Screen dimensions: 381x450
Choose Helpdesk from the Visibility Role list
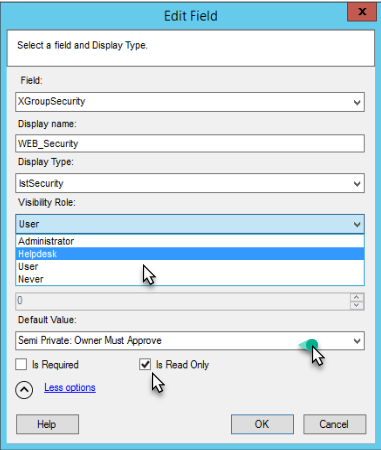[x=190, y=254]
